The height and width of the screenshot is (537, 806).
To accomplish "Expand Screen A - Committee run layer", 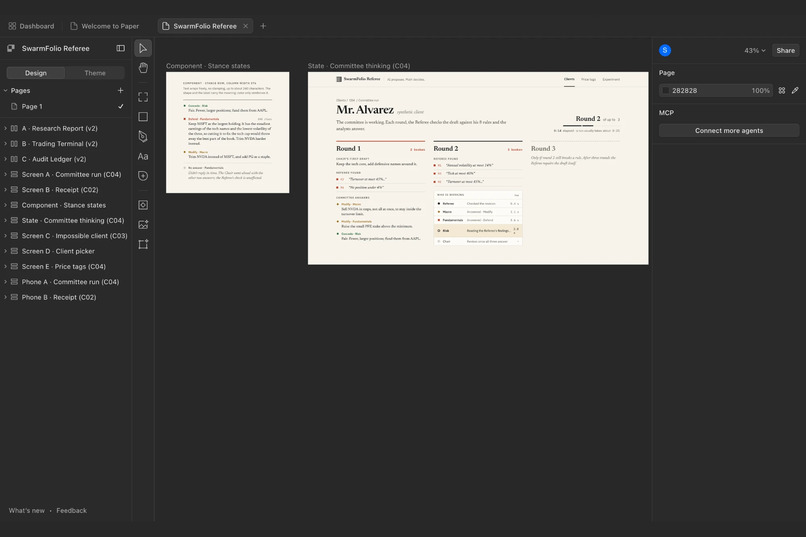I will coord(5,175).
